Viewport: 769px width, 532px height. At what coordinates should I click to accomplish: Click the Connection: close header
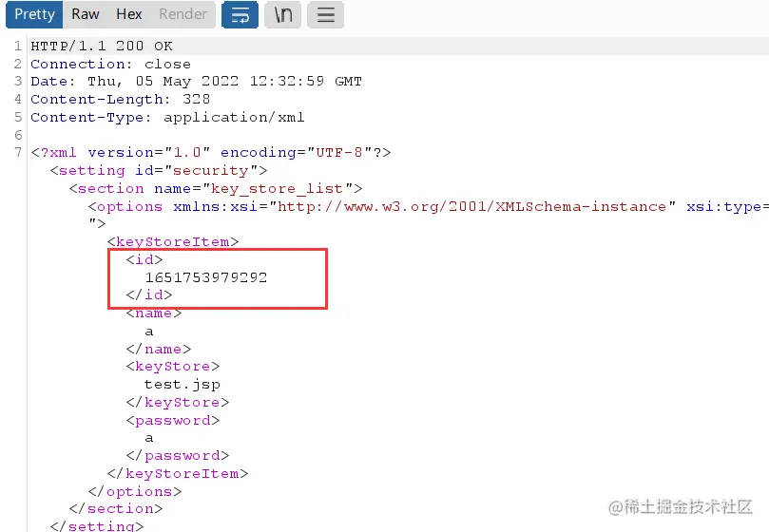pos(111,65)
